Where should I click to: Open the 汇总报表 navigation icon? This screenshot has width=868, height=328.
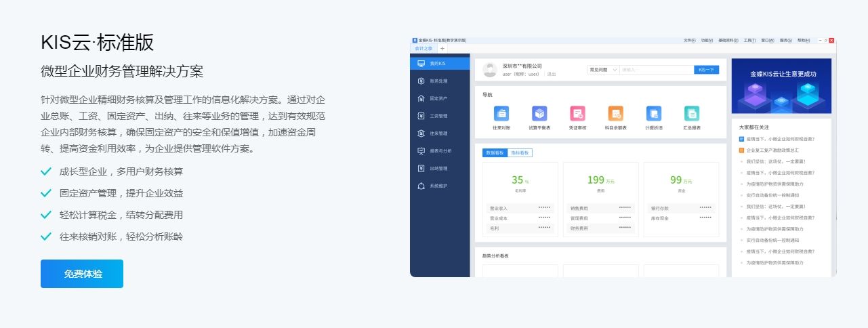click(692, 114)
